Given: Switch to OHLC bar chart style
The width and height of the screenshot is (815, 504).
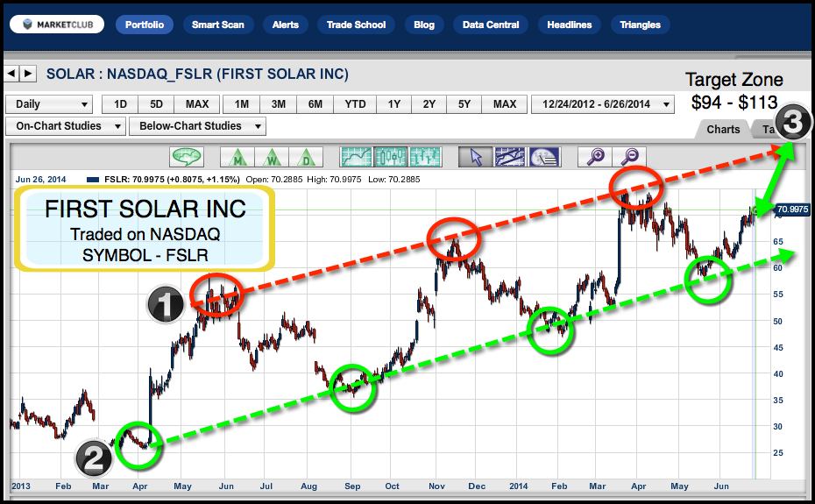Looking at the screenshot, I should pos(425,157).
